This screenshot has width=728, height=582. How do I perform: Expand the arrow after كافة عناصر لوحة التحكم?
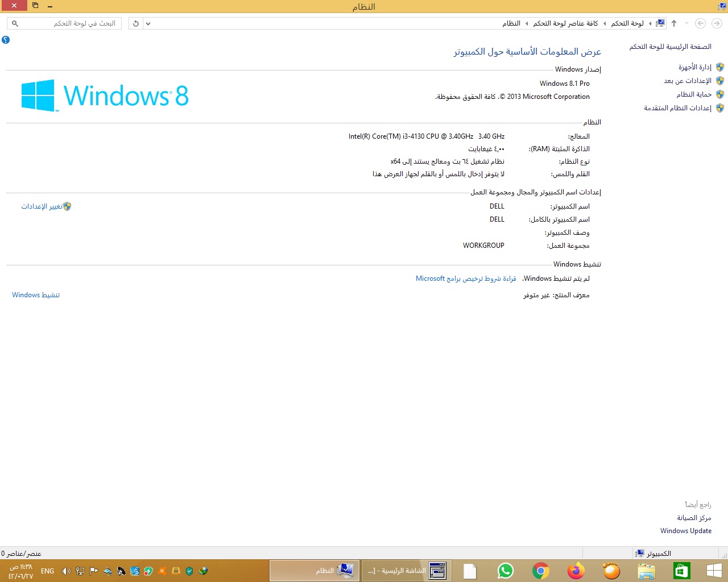pyautogui.click(x=527, y=23)
